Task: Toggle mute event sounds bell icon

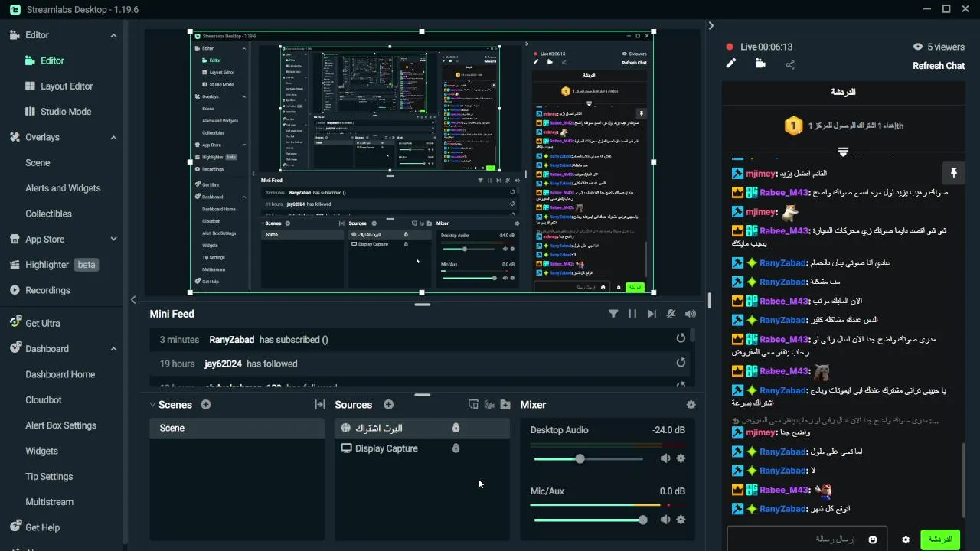Action: 671,314
